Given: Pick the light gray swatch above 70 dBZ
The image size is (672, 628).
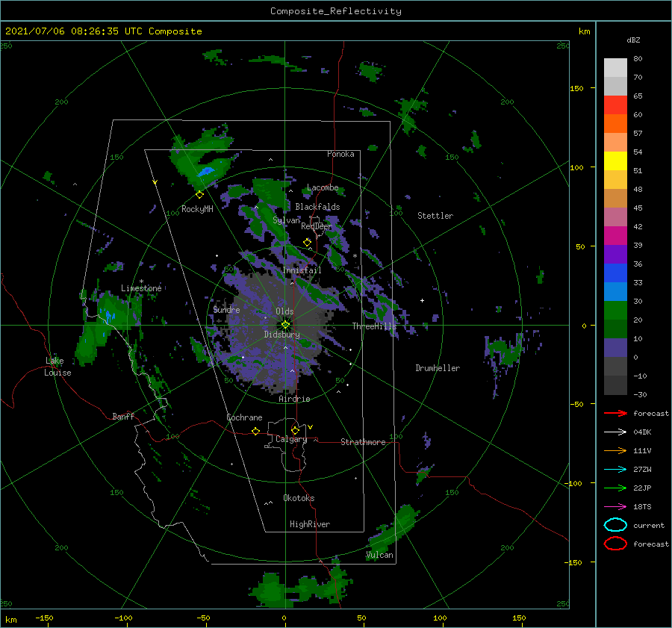Looking at the screenshot, I should [x=615, y=68].
